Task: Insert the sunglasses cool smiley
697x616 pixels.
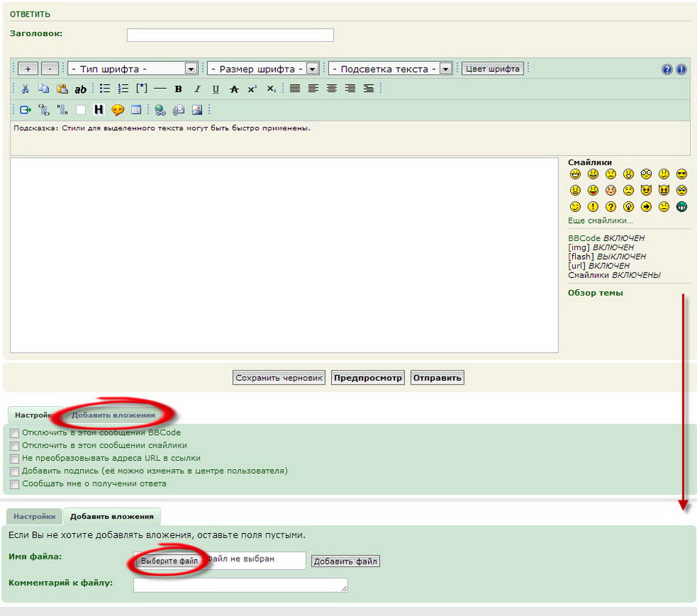Action: [x=682, y=174]
